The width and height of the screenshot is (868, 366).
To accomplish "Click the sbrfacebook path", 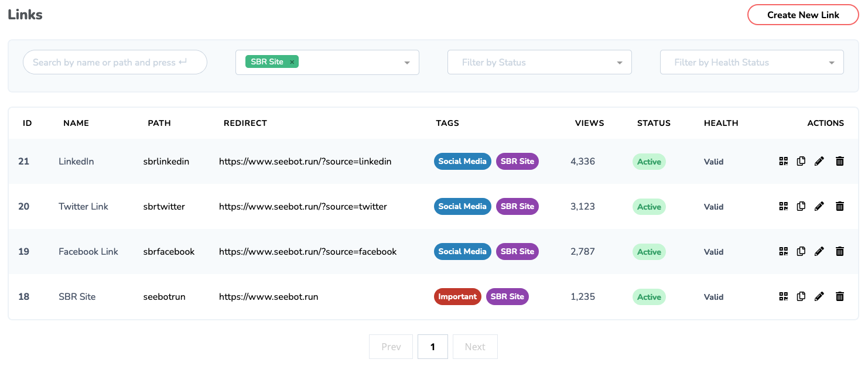I will [169, 251].
